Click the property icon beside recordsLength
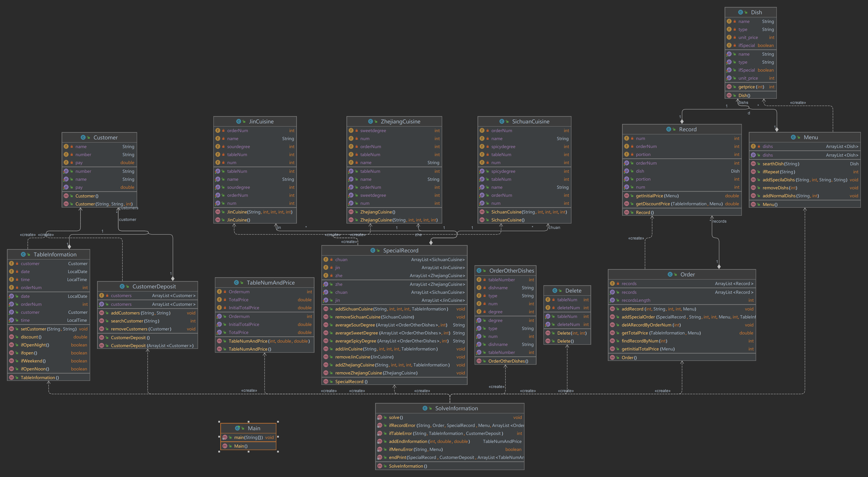 click(x=612, y=300)
